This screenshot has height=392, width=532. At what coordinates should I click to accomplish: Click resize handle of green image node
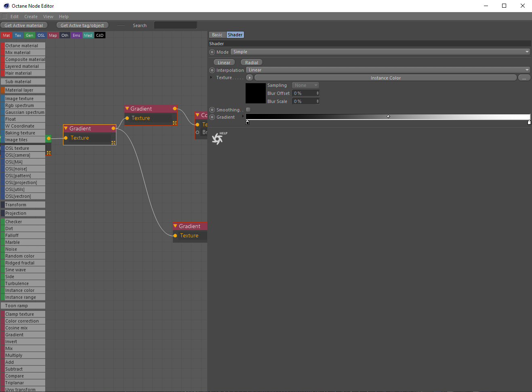(x=48, y=153)
